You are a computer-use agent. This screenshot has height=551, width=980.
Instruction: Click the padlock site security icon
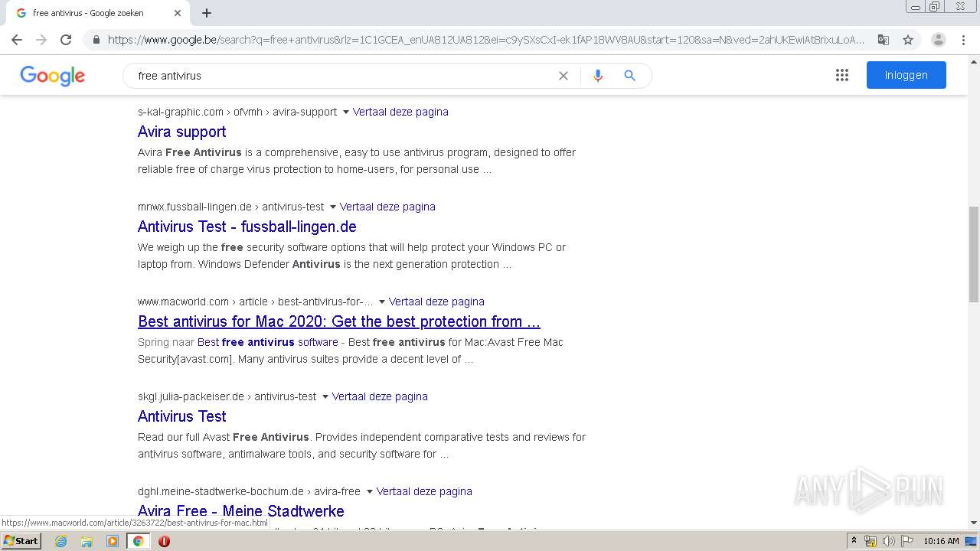click(96, 40)
